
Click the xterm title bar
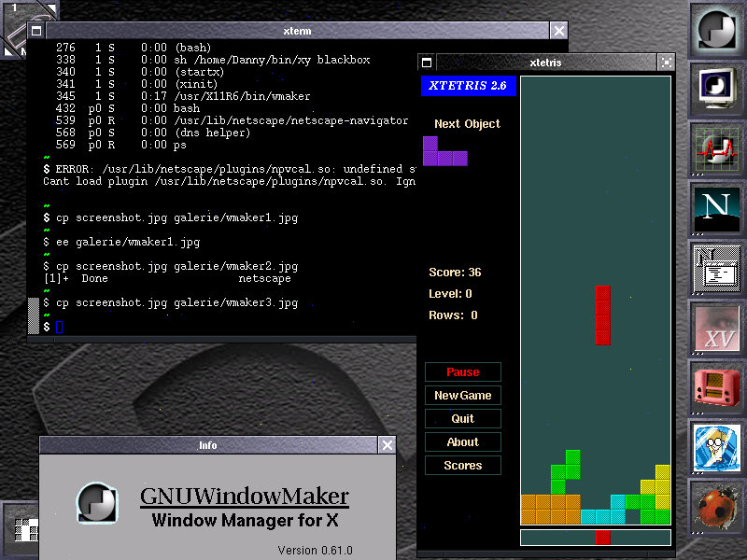point(297,32)
